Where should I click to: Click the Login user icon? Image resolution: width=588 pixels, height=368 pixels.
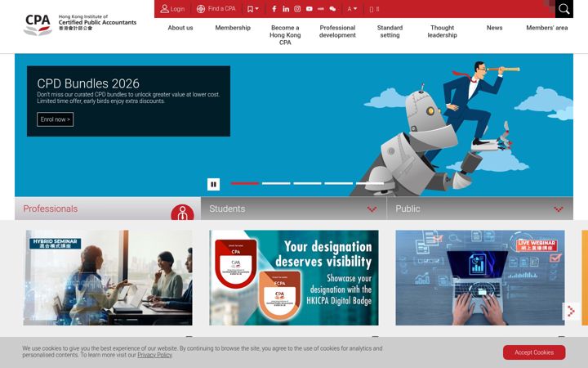pyautogui.click(x=164, y=9)
